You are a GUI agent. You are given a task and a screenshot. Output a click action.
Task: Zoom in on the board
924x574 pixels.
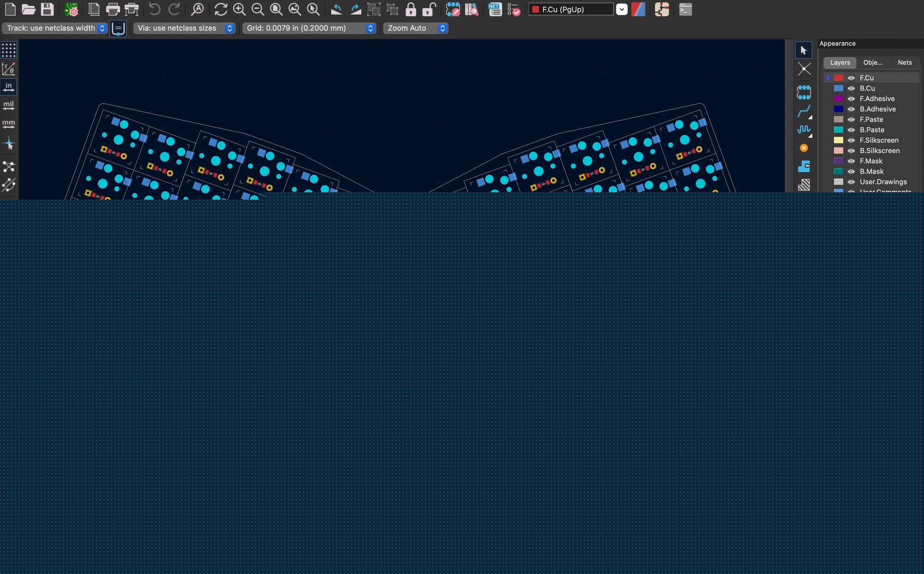(239, 9)
